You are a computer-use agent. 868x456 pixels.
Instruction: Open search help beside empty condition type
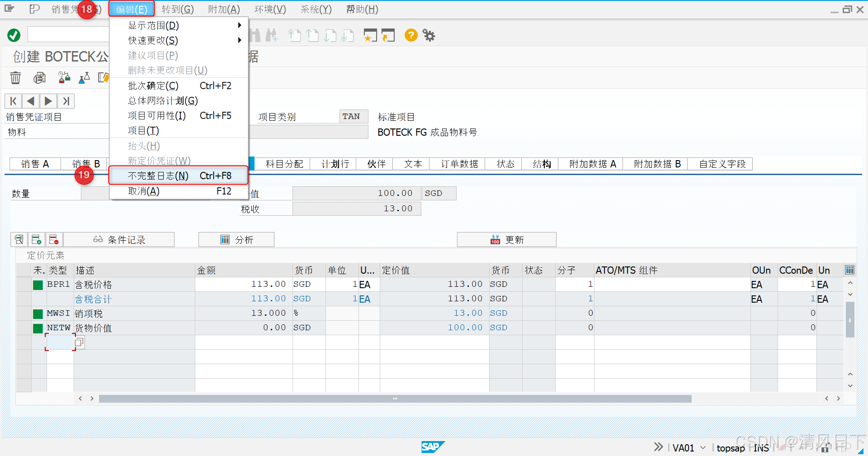point(80,342)
